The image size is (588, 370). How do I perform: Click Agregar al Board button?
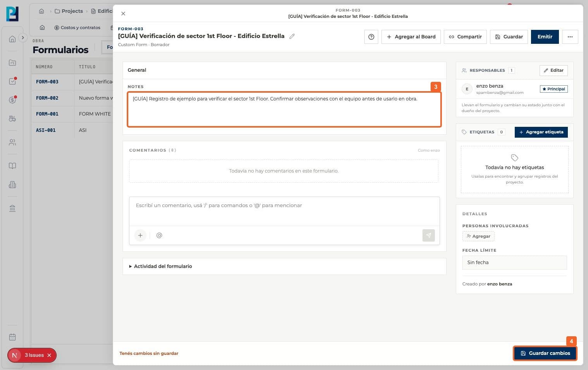point(411,37)
